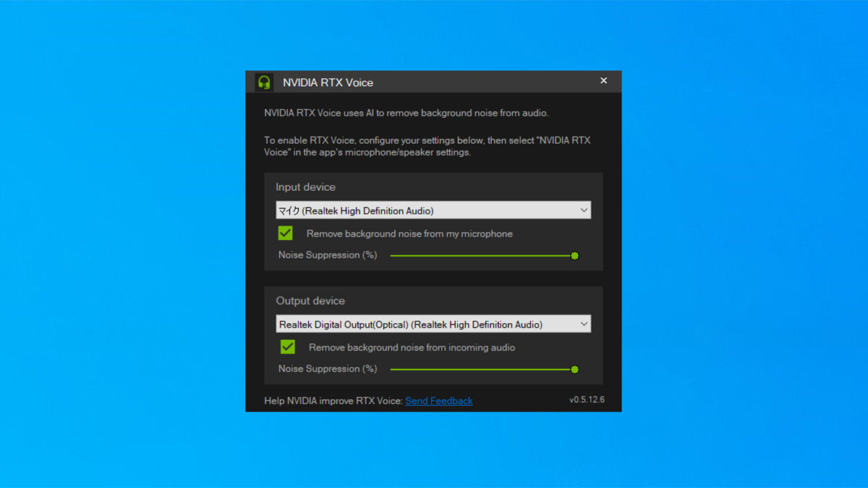
Task: Open the Output device dropdown
Action: (433, 324)
